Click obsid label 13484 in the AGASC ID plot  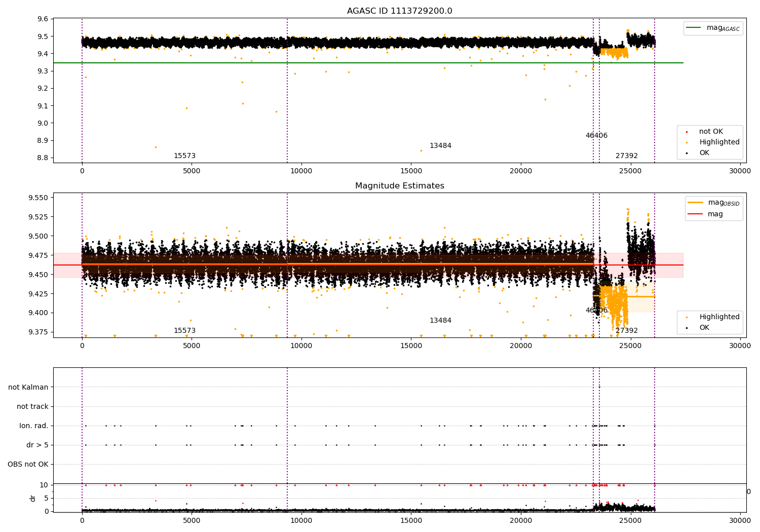[440, 146]
